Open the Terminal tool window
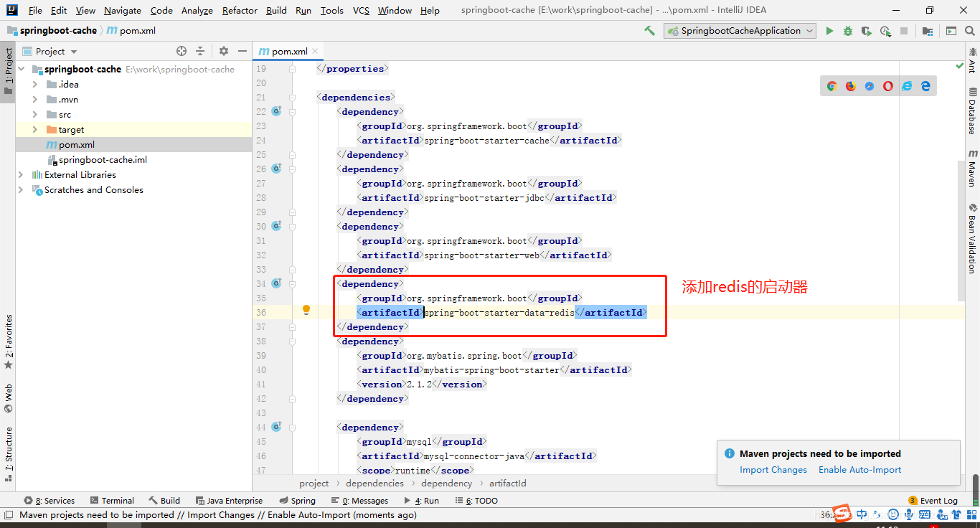Screen dimensions: 980x528 point(113,500)
